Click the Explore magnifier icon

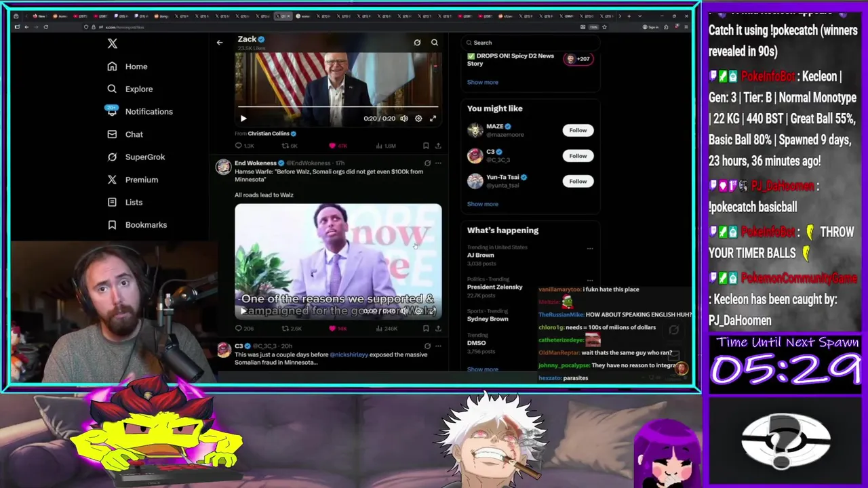click(112, 89)
